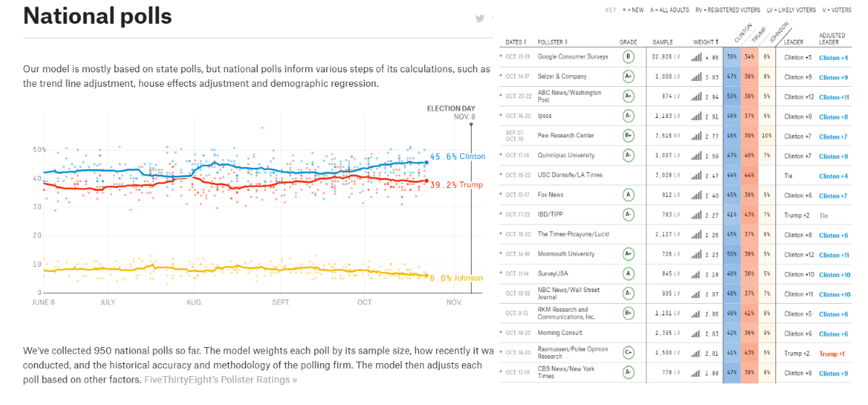Sort the table by Dates column
The height and width of the screenshot is (405, 868).
[516, 42]
